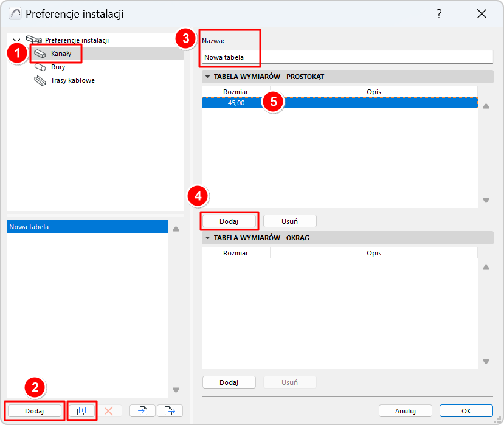The image size is (504, 425).
Task: Select Rury in the preferences tree
Action: tap(58, 67)
